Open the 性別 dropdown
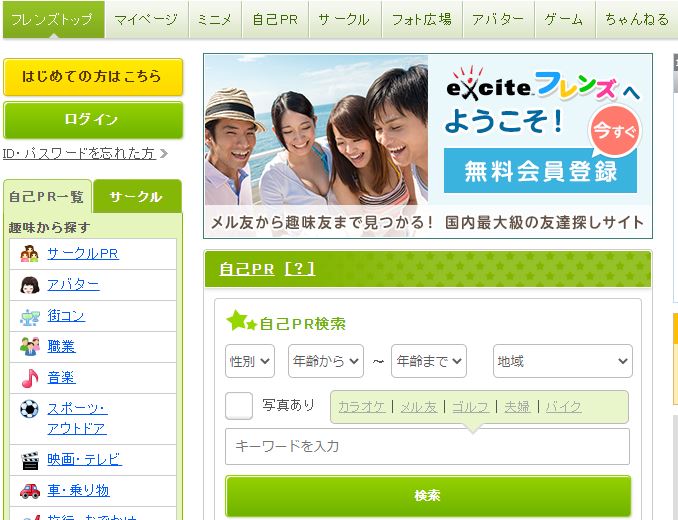 click(x=250, y=361)
